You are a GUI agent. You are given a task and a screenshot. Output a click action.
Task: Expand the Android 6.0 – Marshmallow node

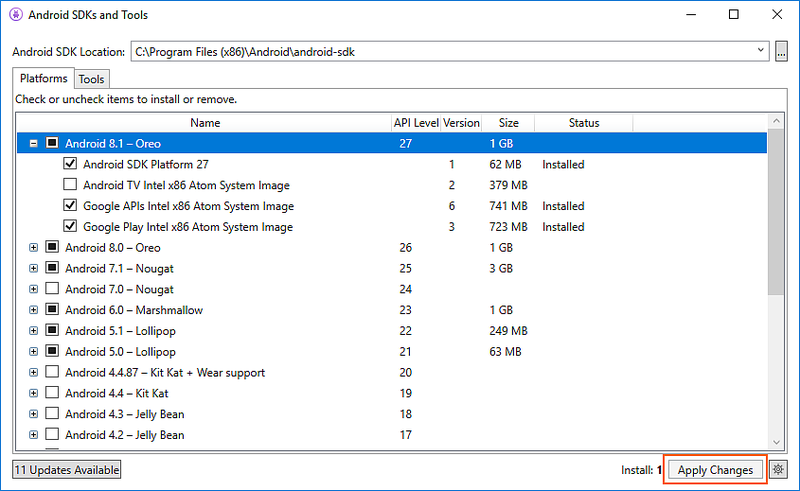click(34, 310)
